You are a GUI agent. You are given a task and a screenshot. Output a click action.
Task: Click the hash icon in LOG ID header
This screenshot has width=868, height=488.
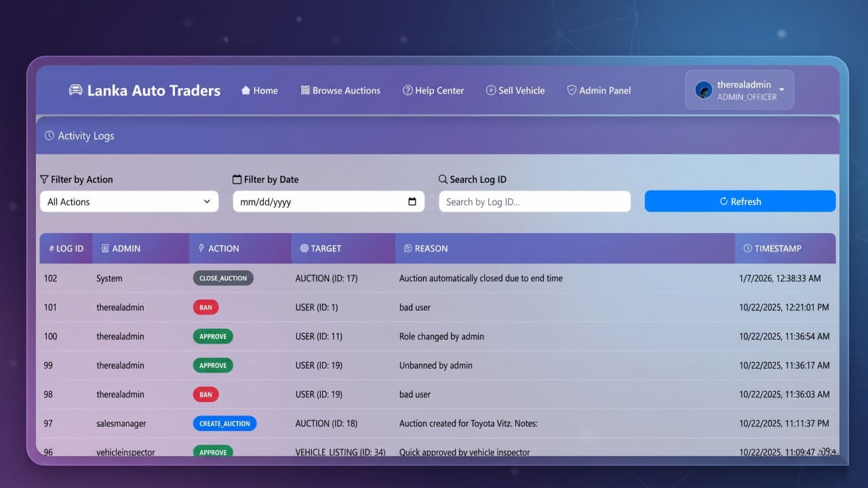click(52, 249)
